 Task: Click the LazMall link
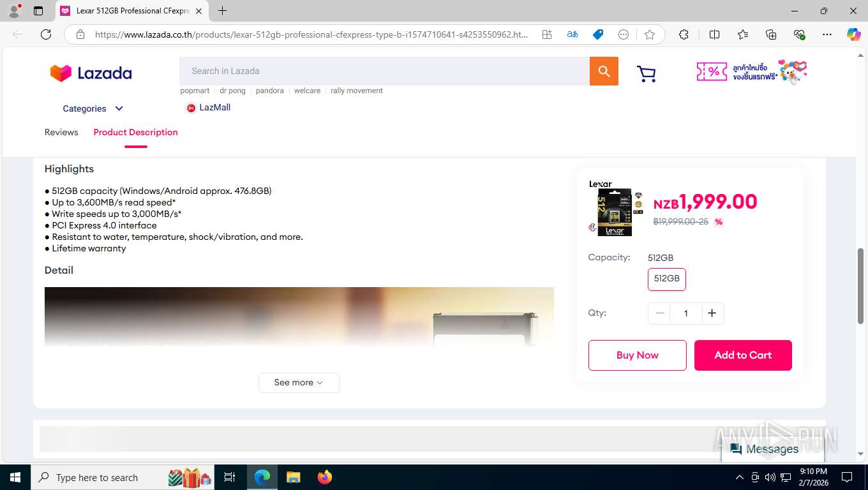click(x=208, y=108)
